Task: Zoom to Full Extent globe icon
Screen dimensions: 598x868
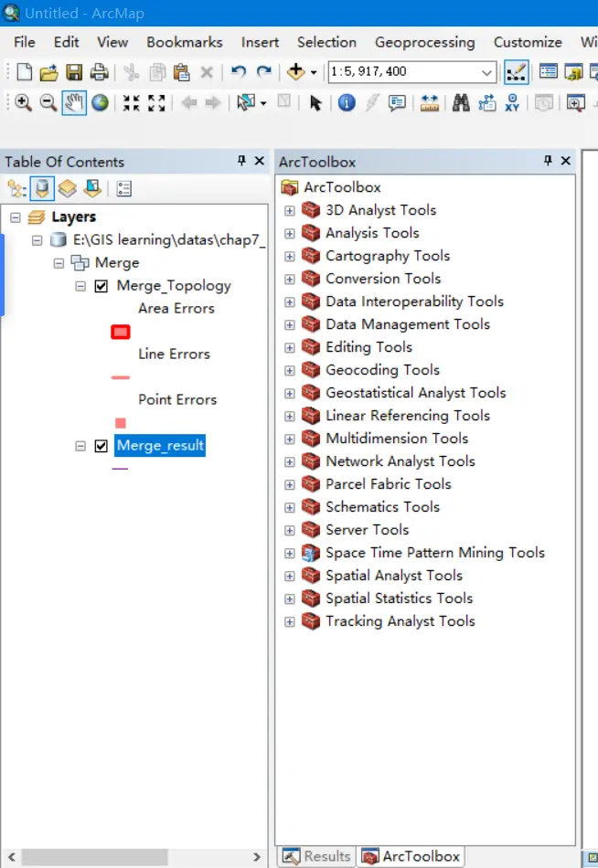Action: [x=100, y=102]
